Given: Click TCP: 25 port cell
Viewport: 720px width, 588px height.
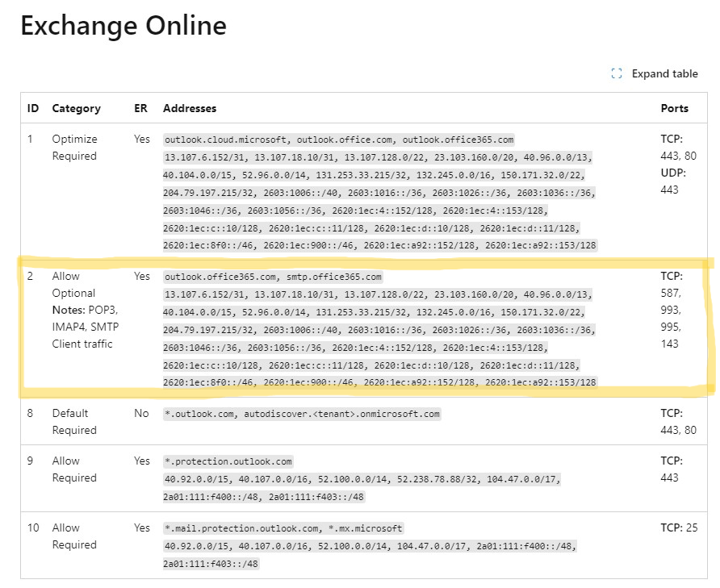Looking at the screenshot, I should click(x=679, y=528).
